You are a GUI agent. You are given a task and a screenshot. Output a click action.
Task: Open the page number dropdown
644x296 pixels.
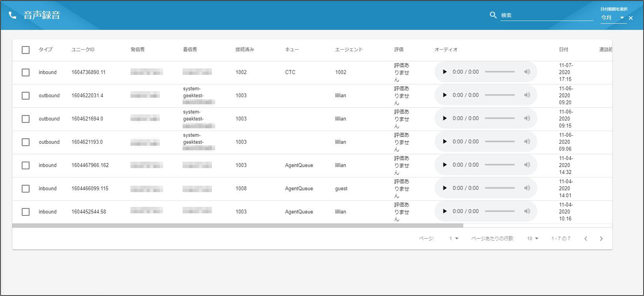454,239
